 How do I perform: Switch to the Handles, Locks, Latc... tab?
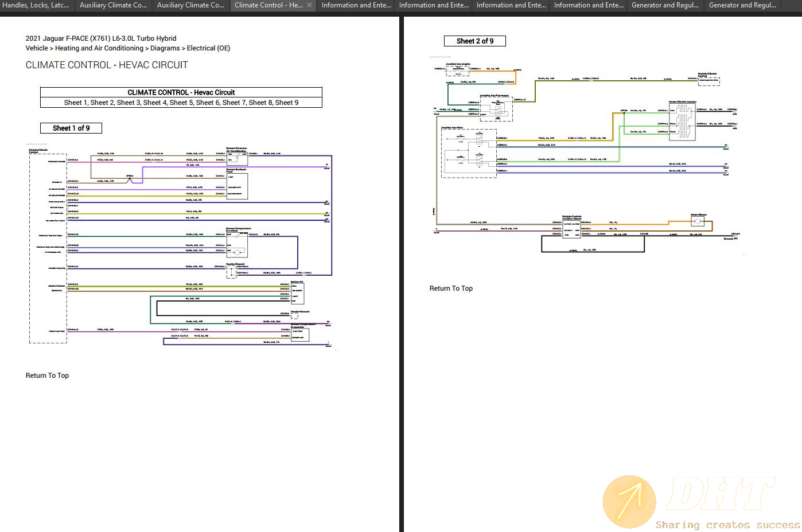(x=36, y=5)
